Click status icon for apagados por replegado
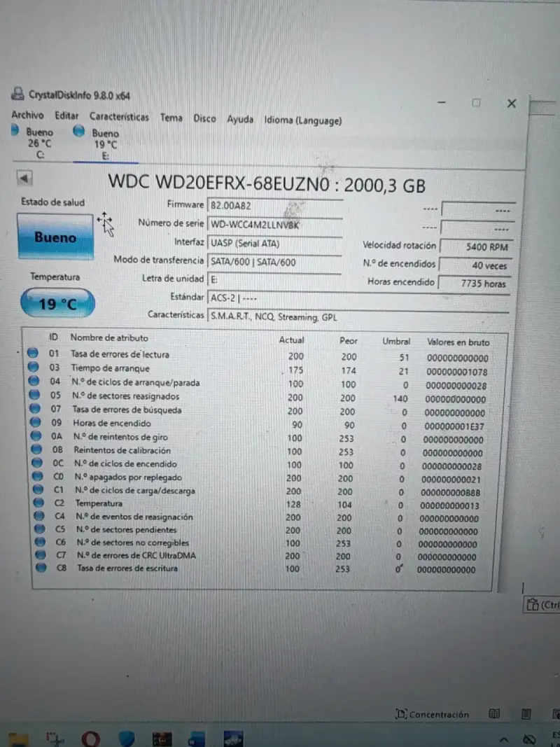 (38, 476)
